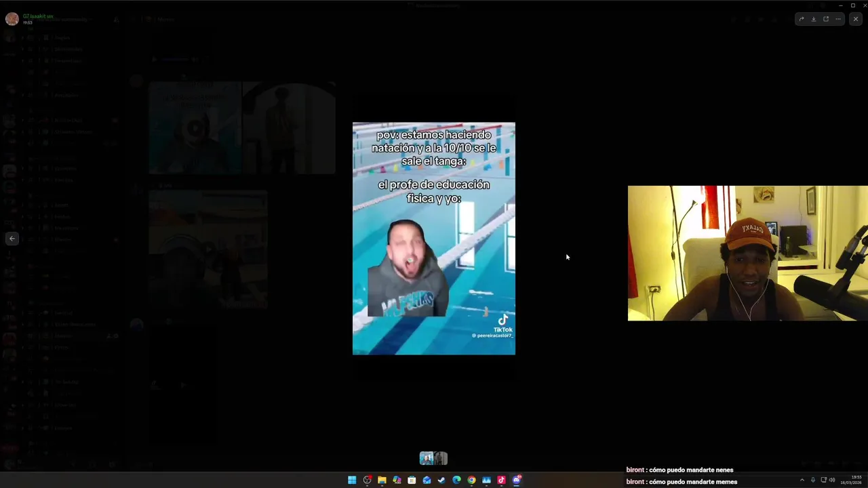Open the Windows Start menu
Screen dimensions: 868x488
coord(352,480)
